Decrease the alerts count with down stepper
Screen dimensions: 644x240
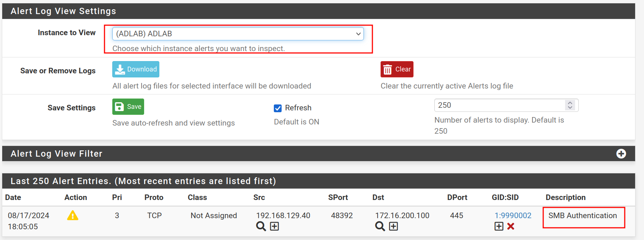[570, 107]
